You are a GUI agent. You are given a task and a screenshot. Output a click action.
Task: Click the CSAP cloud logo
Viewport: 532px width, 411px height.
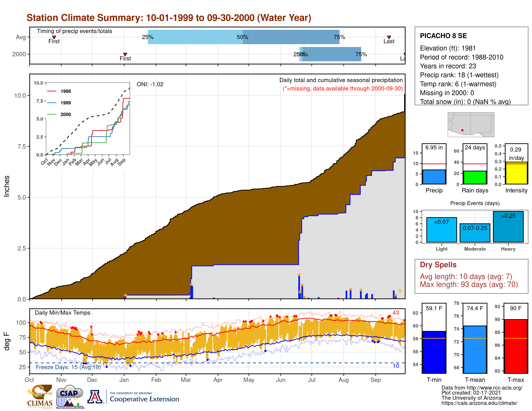70,396
